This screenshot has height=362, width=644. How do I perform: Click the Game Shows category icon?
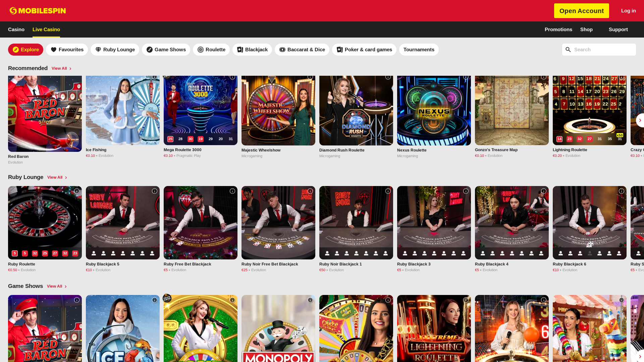(x=150, y=50)
